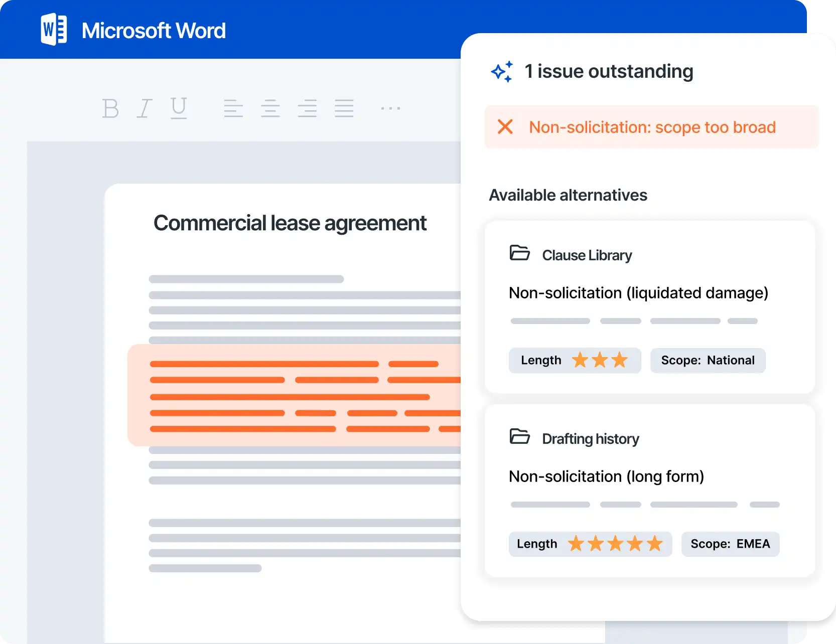Click the AI sparkle icon beside issue count
Viewport: 836px width, 644px height.
click(x=502, y=72)
